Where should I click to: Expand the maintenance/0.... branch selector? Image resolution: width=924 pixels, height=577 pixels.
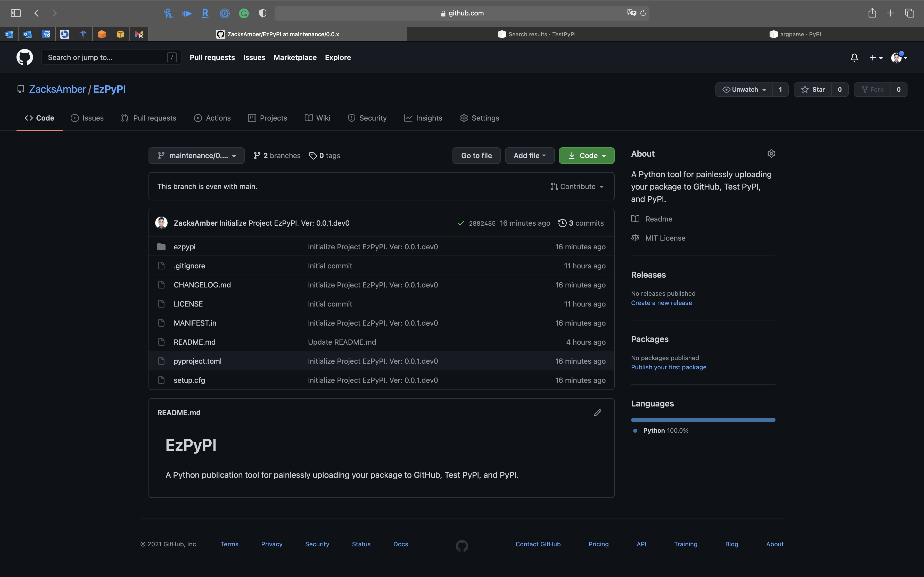(197, 156)
